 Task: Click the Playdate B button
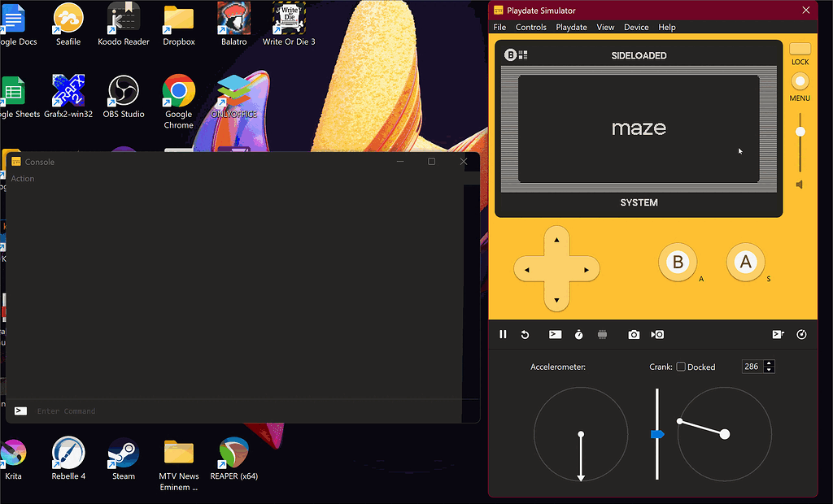click(x=678, y=262)
